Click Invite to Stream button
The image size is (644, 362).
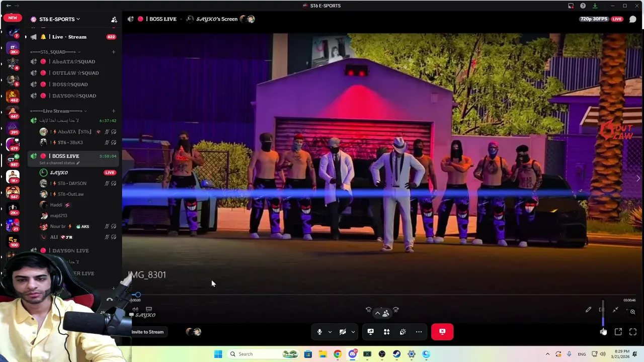(147, 332)
